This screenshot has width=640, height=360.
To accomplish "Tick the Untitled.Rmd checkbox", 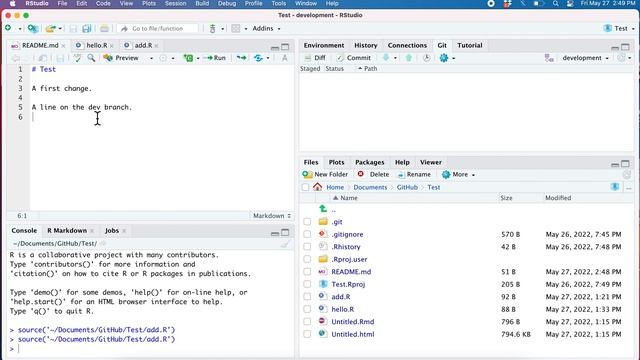I will (x=307, y=322).
